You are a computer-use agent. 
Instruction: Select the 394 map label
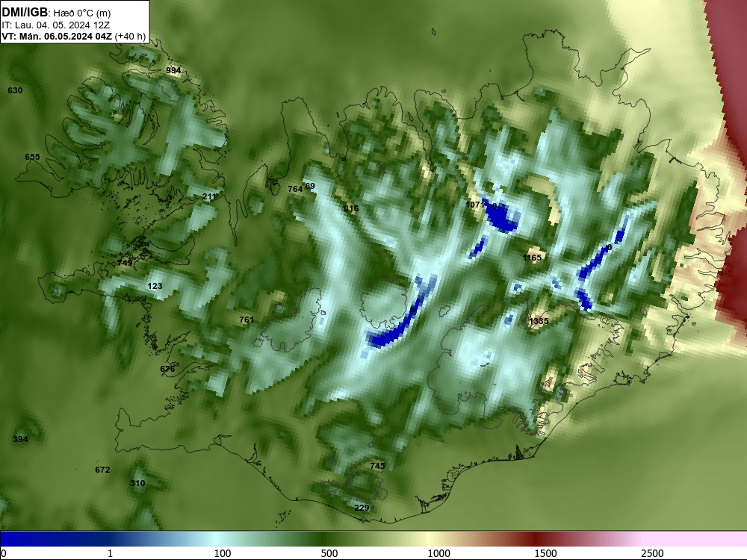click(x=20, y=440)
